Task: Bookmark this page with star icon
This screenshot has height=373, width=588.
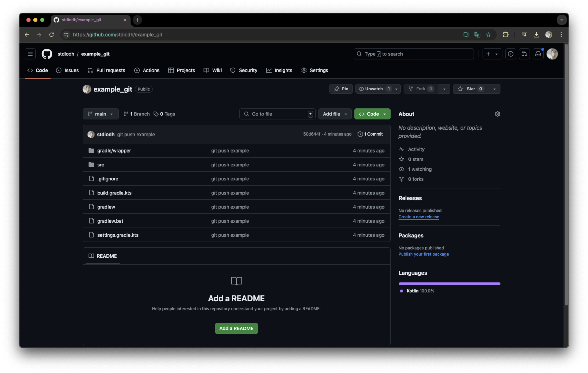Action: (488, 35)
